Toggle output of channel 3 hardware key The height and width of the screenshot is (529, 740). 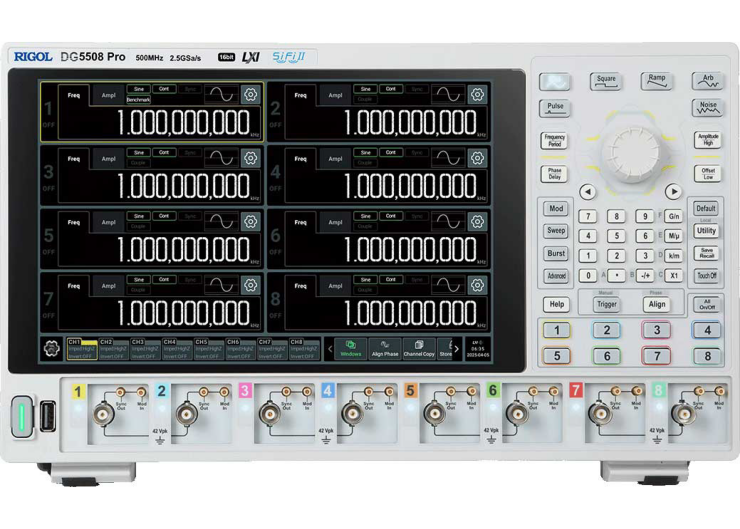[x=657, y=330]
